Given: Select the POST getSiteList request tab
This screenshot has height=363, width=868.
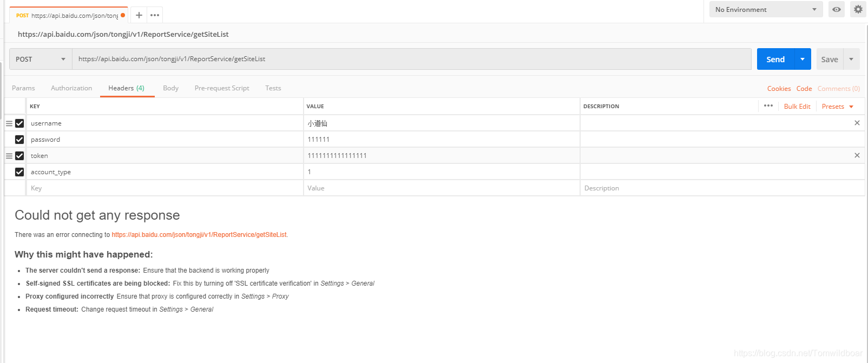Looking at the screenshot, I should (x=69, y=15).
